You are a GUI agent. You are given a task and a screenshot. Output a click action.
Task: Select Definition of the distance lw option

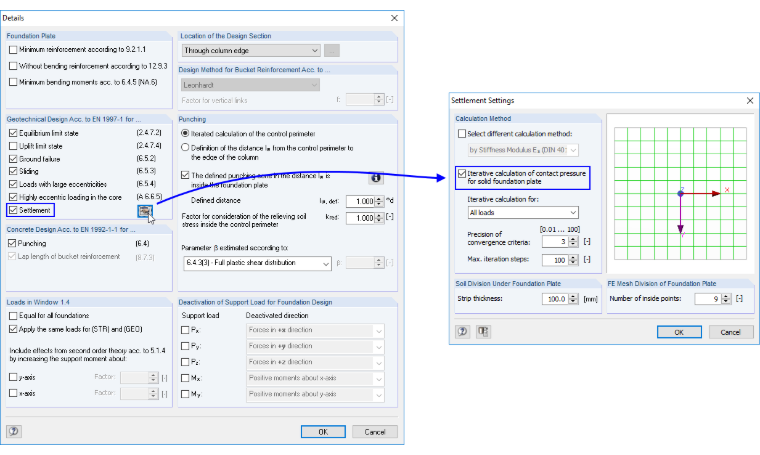coord(185,147)
